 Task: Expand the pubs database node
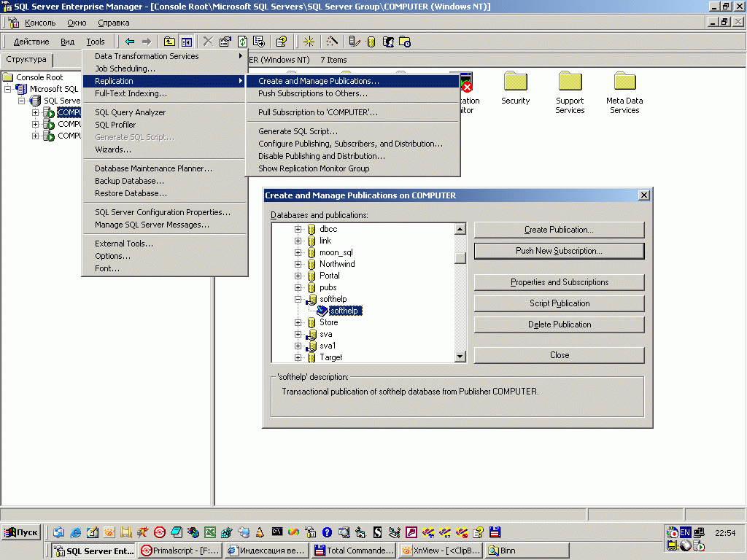click(x=298, y=287)
